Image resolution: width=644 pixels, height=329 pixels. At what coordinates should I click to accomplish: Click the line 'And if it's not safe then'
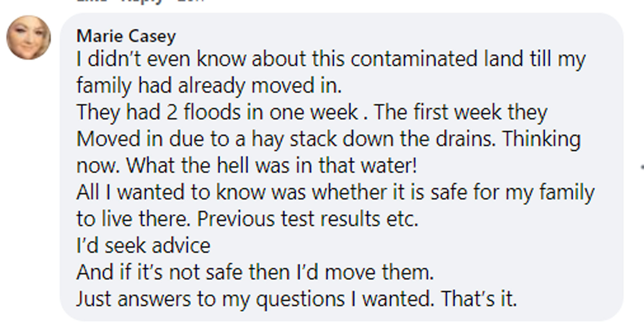point(183,272)
